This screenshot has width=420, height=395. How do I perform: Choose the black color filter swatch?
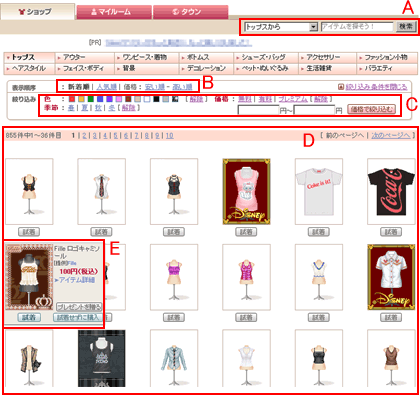tap(156, 99)
